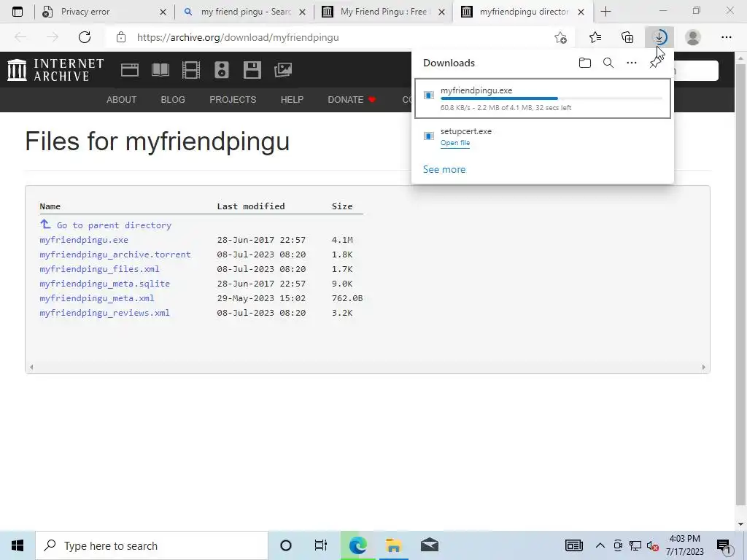Open the downloads folder icon

pos(585,63)
